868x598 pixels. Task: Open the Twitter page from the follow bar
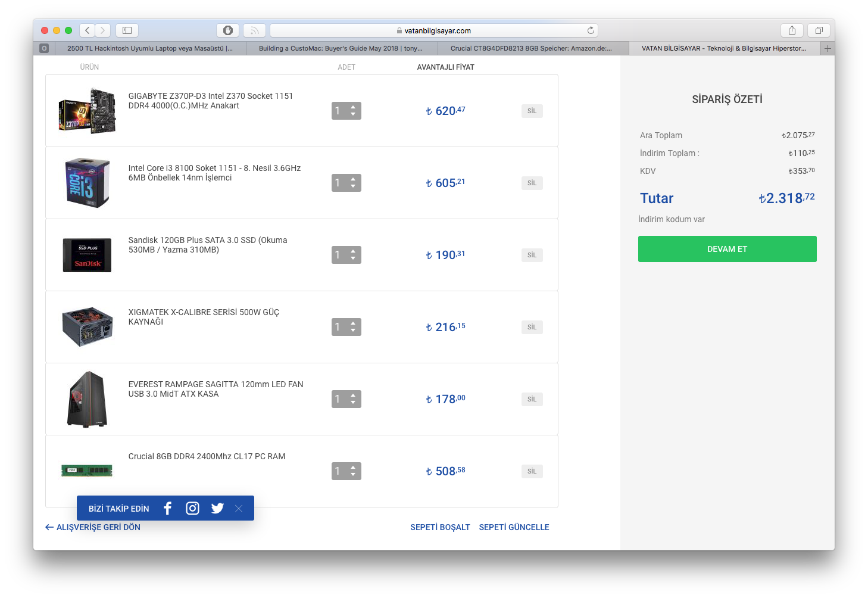coord(217,508)
